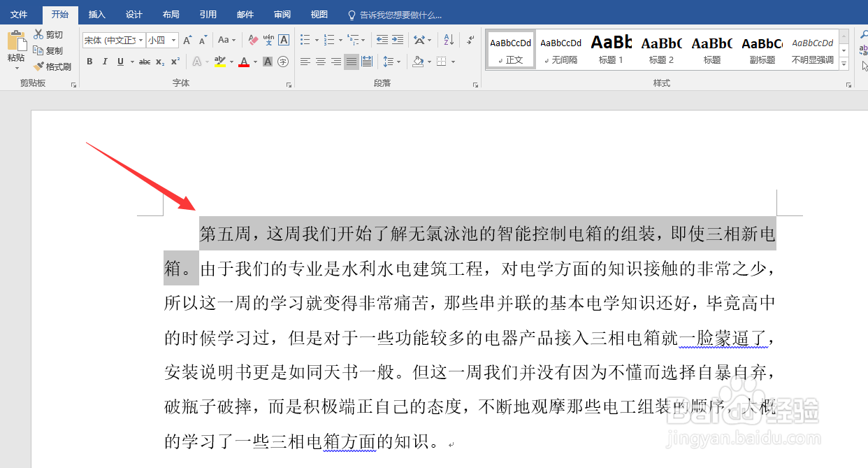Click the clear formatting icon
Image resolution: width=868 pixels, height=468 pixels.
[252, 40]
